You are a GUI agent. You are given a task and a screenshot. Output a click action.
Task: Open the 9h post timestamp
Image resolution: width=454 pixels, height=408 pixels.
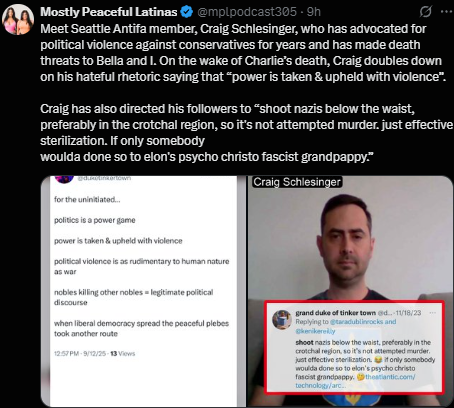(314, 12)
